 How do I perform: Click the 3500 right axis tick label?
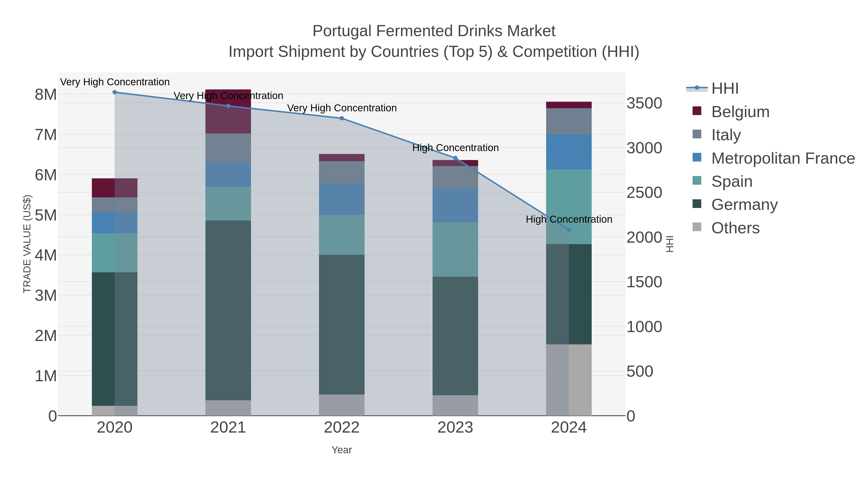click(x=644, y=103)
